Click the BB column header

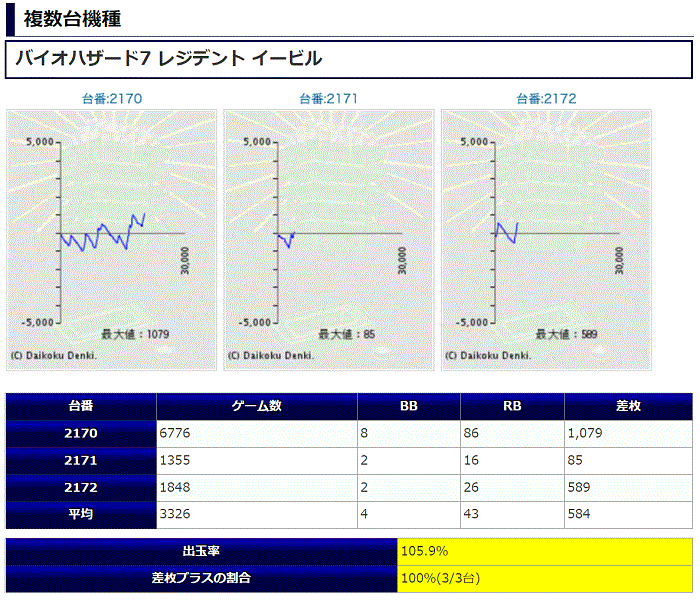408,407
